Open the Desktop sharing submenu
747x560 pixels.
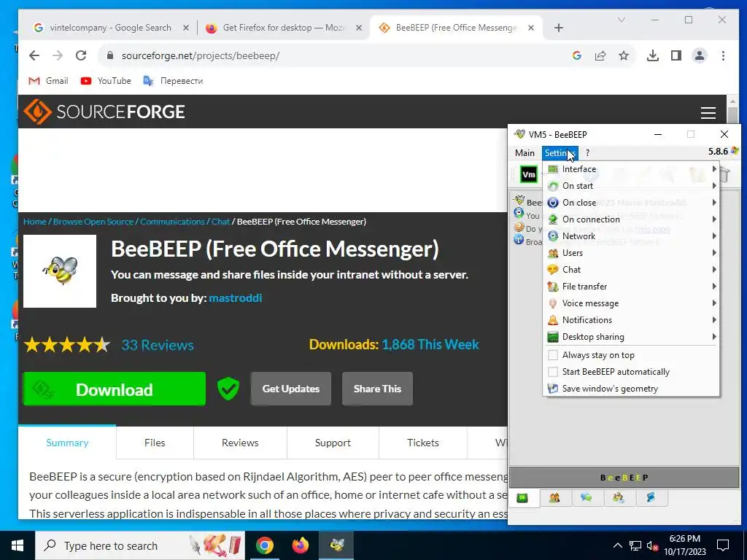pos(631,337)
